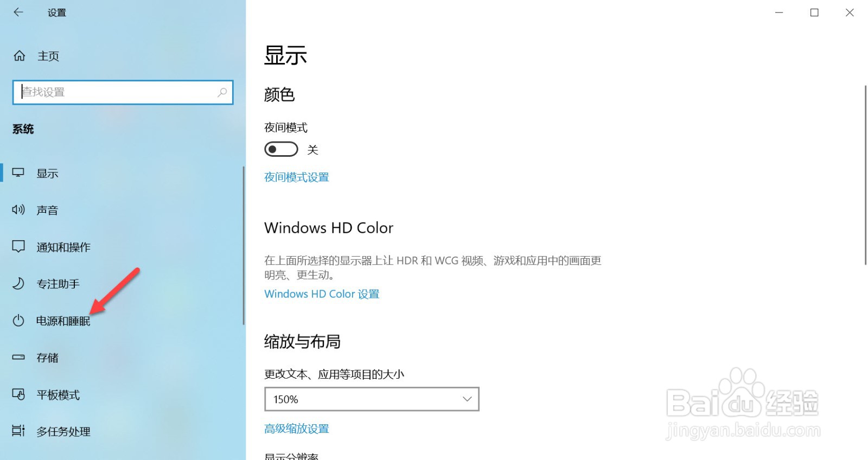The image size is (868, 460).
Task: Click the right-side vertical scrollbar
Action: [865, 175]
